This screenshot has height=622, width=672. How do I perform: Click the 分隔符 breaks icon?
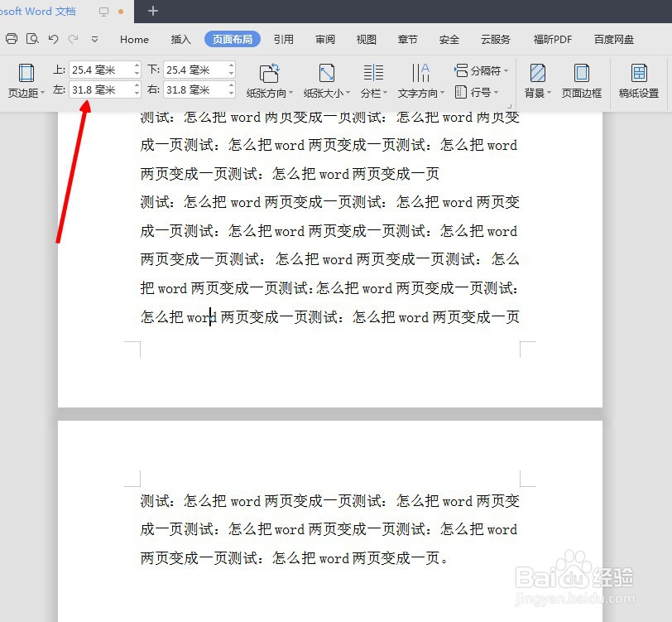point(461,70)
